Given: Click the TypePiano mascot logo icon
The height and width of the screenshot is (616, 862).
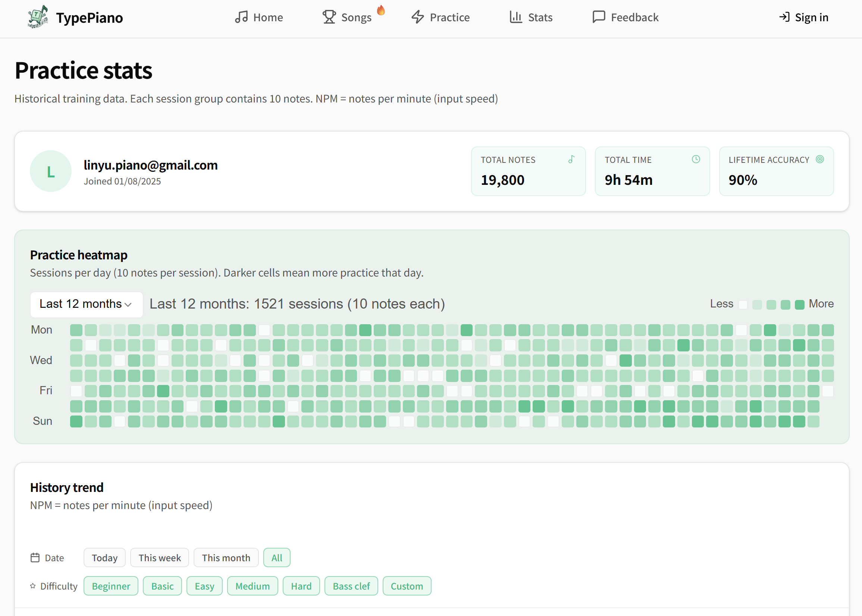Looking at the screenshot, I should pyautogui.click(x=38, y=17).
